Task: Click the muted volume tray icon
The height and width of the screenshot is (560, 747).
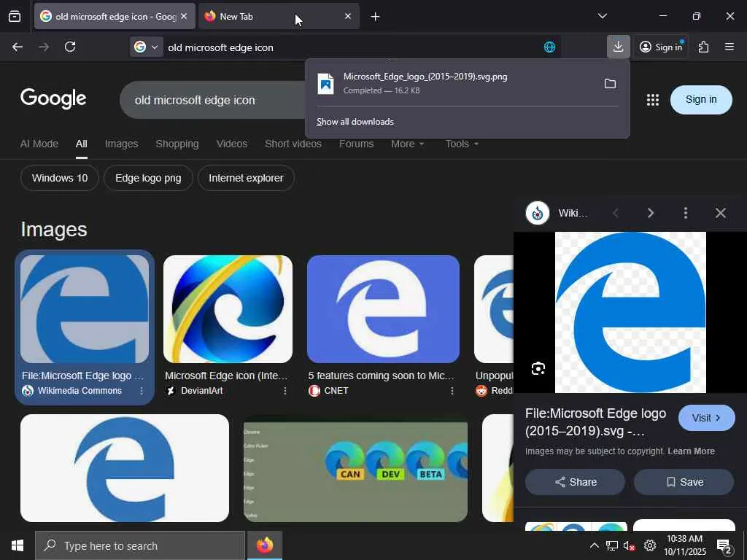Action: pyautogui.click(x=629, y=545)
